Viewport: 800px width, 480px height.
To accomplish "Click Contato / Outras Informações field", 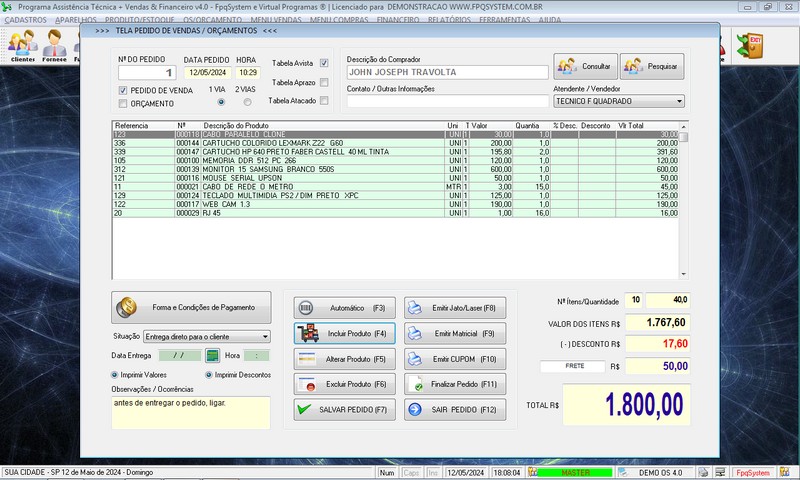I will coord(447,101).
